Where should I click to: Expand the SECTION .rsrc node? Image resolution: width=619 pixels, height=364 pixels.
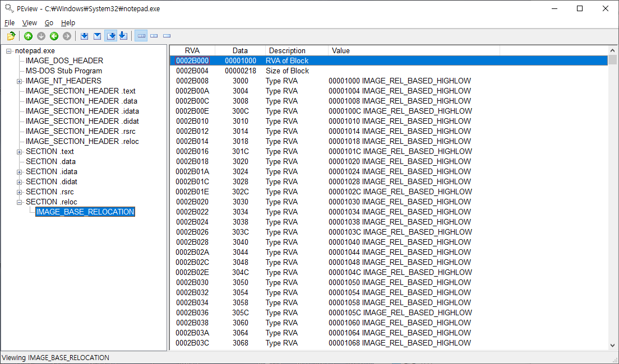click(19, 192)
